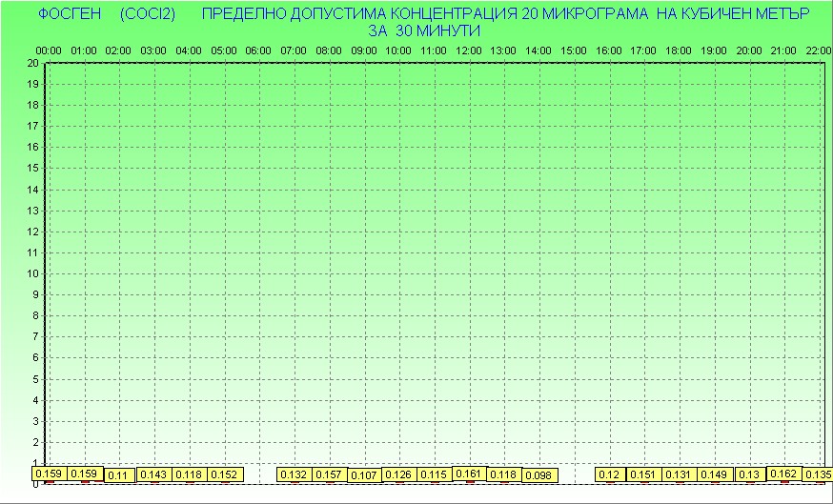Click the 0.126 data label
Screen dimensions: 833x504
(398, 474)
